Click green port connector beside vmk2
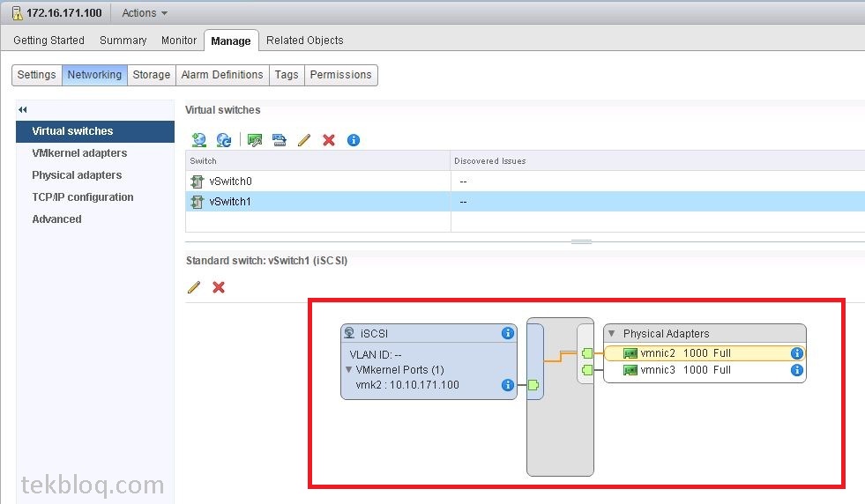This screenshot has width=865, height=504. coord(533,385)
